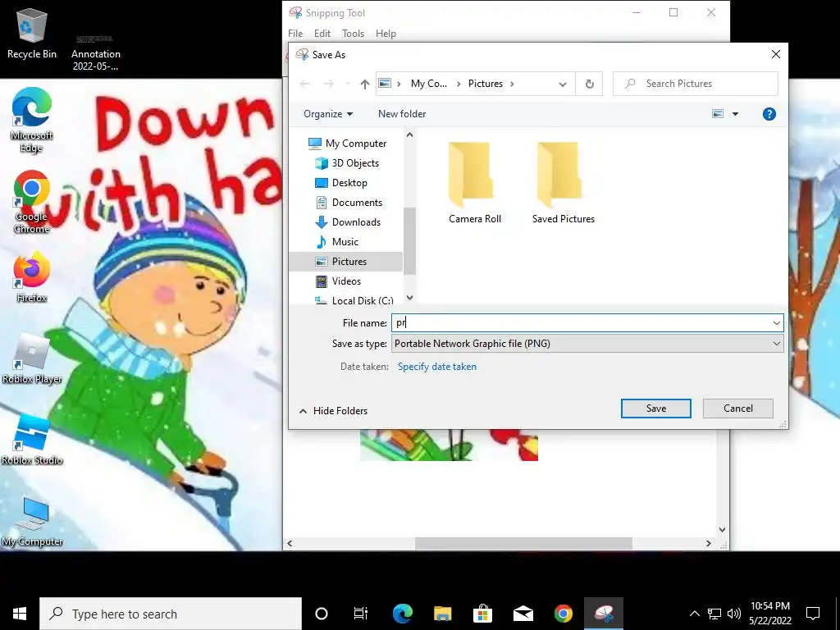Open the Camera Roll folder
Viewport: 840px width, 630px height.
coord(475,182)
